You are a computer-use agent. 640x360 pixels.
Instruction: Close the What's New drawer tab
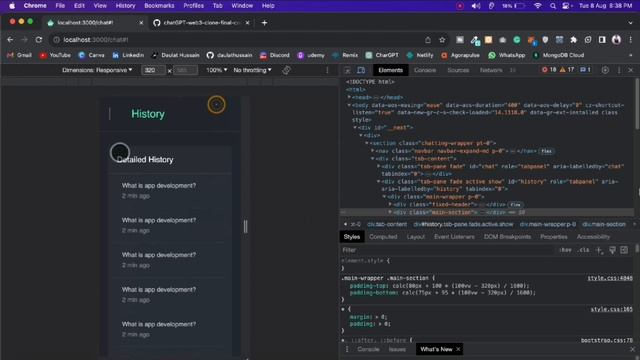click(458, 349)
